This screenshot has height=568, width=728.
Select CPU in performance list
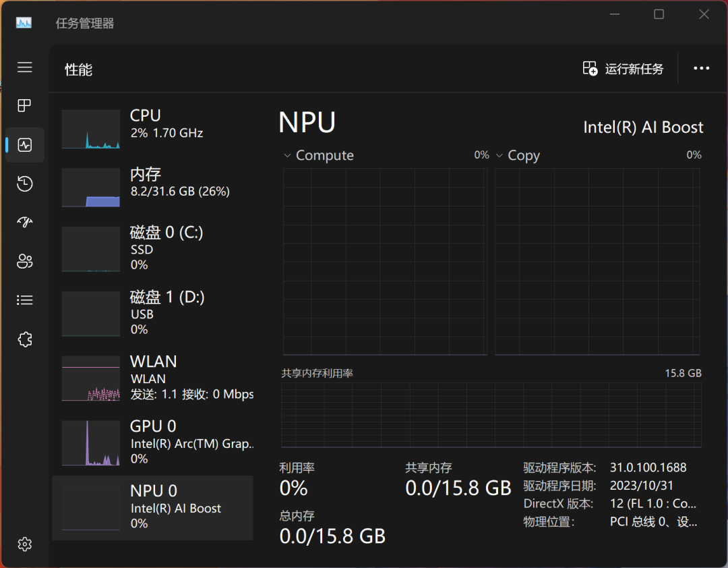pyautogui.click(x=153, y=128)
